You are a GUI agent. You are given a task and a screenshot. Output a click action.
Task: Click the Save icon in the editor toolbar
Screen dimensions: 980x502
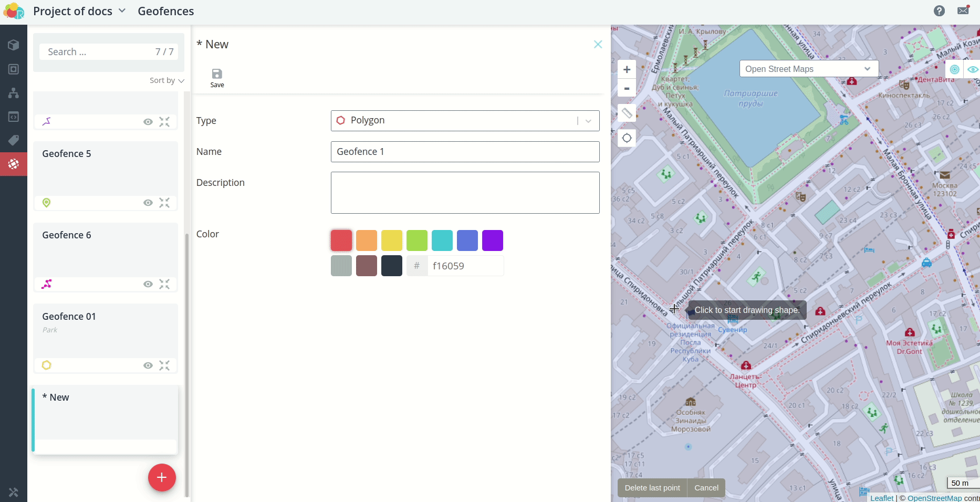[217, 74]
